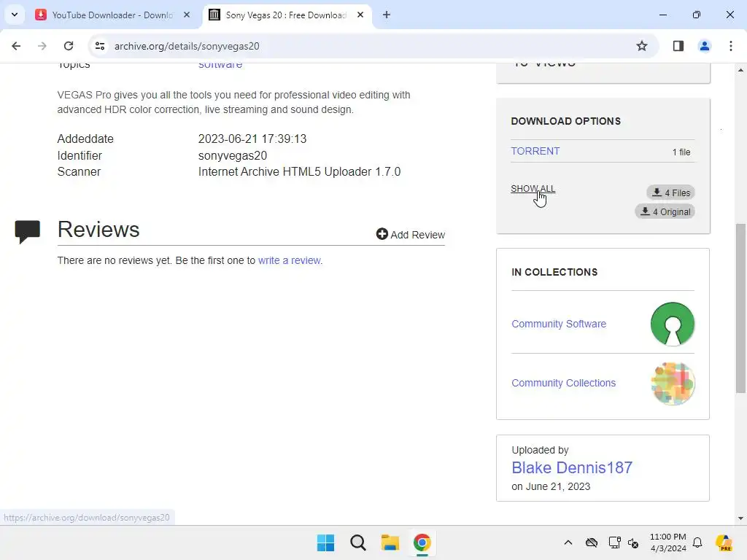Open the Windows Start menu

[326, 542]
